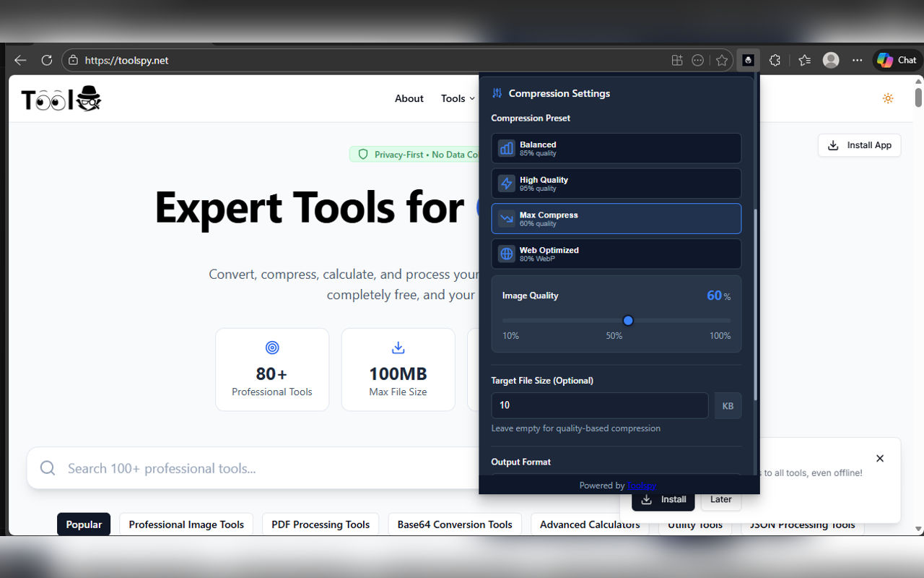Click the magnifier icon in search bar
The width and height of the screenshot is (924, 578).
[47, 467]
